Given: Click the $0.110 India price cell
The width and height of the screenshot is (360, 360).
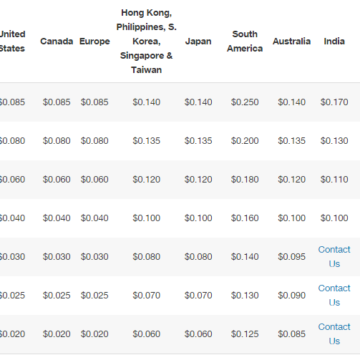Looking at the screenshot, I should coord(334,179).
